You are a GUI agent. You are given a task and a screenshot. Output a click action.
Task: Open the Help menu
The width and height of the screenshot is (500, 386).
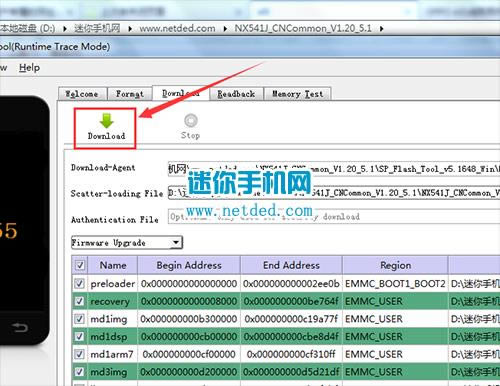tap(29, 68)
